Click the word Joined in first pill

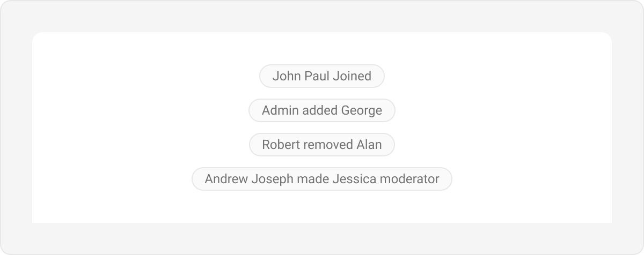[352, 76]
